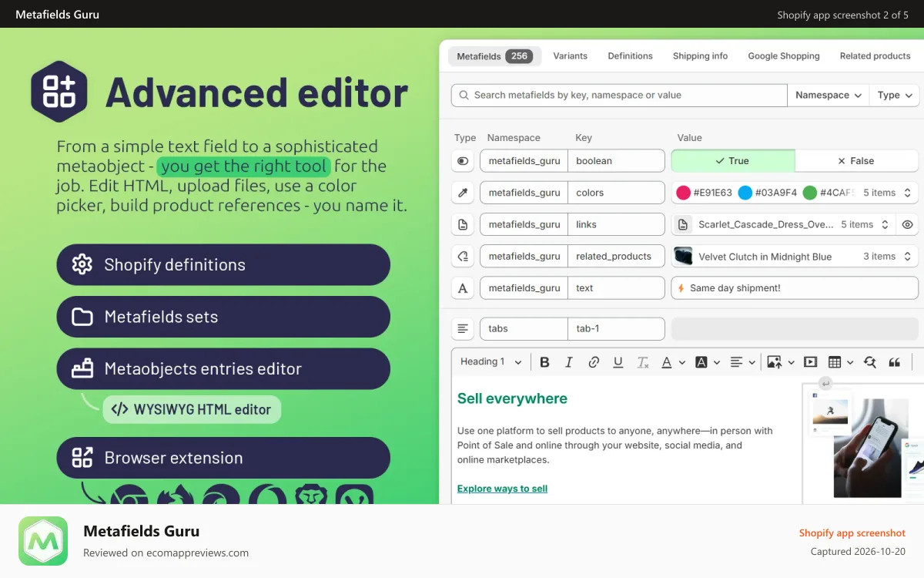Click the file type icon in the links row
The height and width of the screenshot is (578, 924).
pyautogui.click(x=463, y=224)
